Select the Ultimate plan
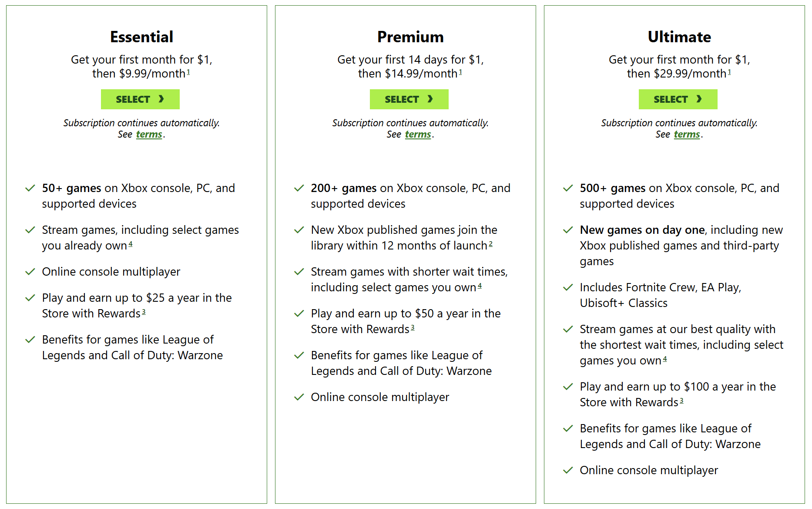Screen dimensions: 812x509 678,99
